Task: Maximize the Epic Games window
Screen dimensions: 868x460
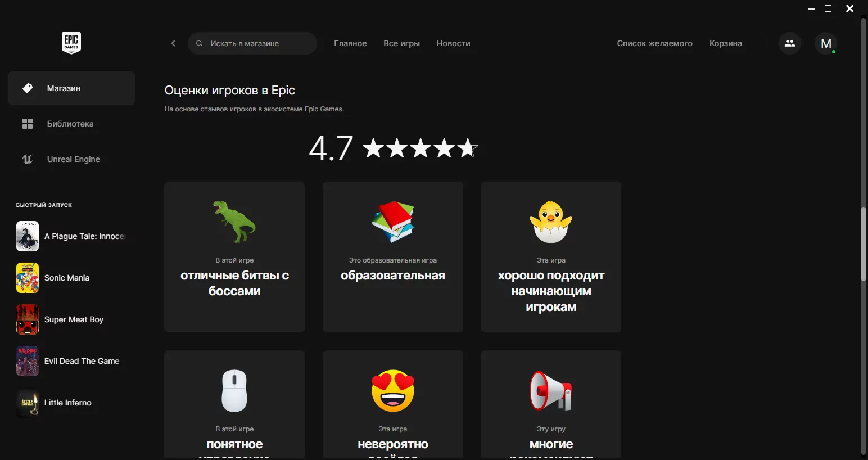Action: click(x=828, y=8)
